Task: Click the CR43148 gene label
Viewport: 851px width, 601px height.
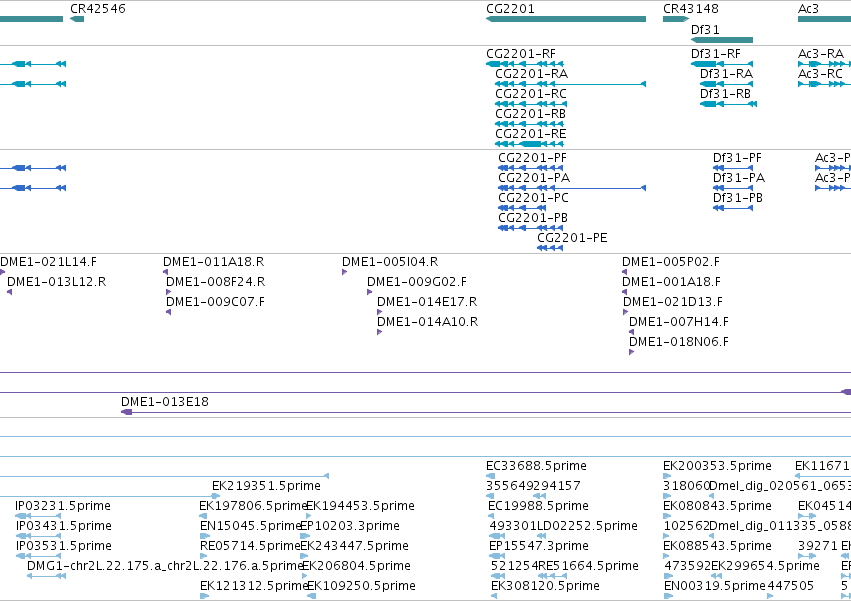Action: (690, 9)
